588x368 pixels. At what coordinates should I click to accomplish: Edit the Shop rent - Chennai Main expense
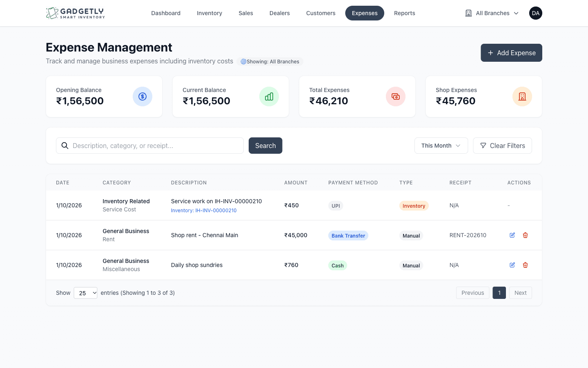pos(512,235)
